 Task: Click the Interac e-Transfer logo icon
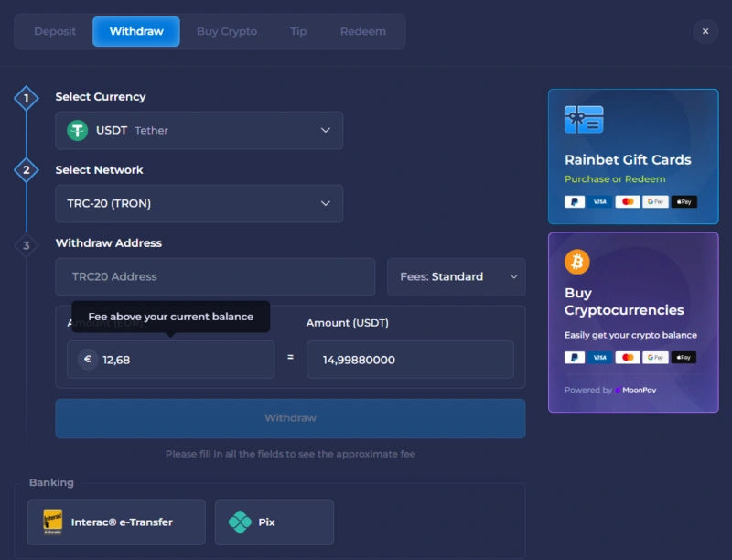(53, 522)
